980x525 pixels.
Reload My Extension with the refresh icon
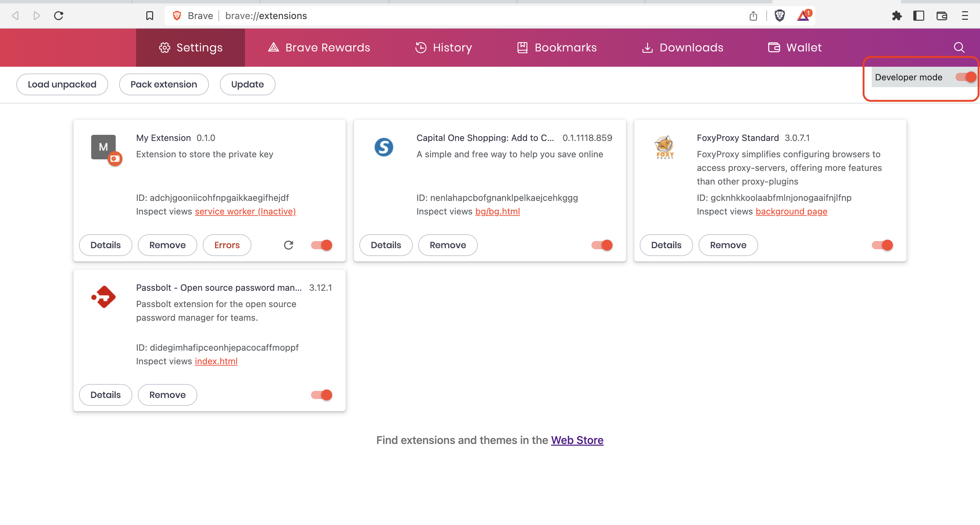coord(288,245)
